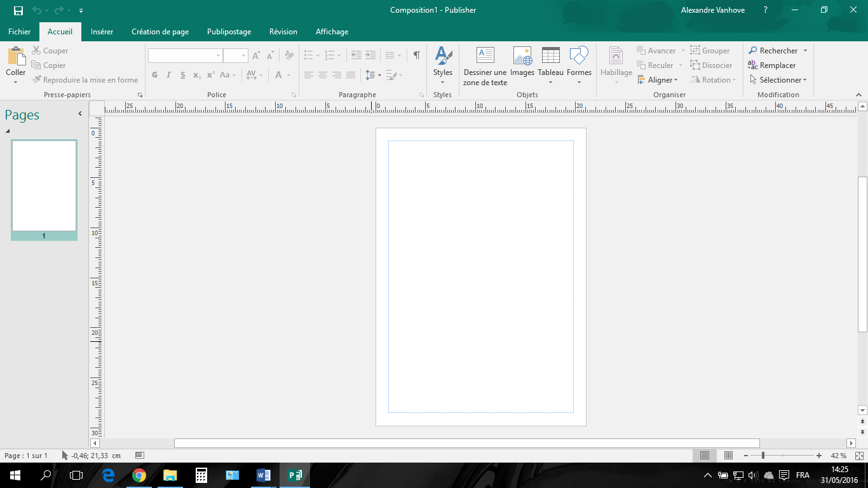Click the font color A icon
Image resolution: width=868 pixels, height=488 pixels.
[278, 75]
